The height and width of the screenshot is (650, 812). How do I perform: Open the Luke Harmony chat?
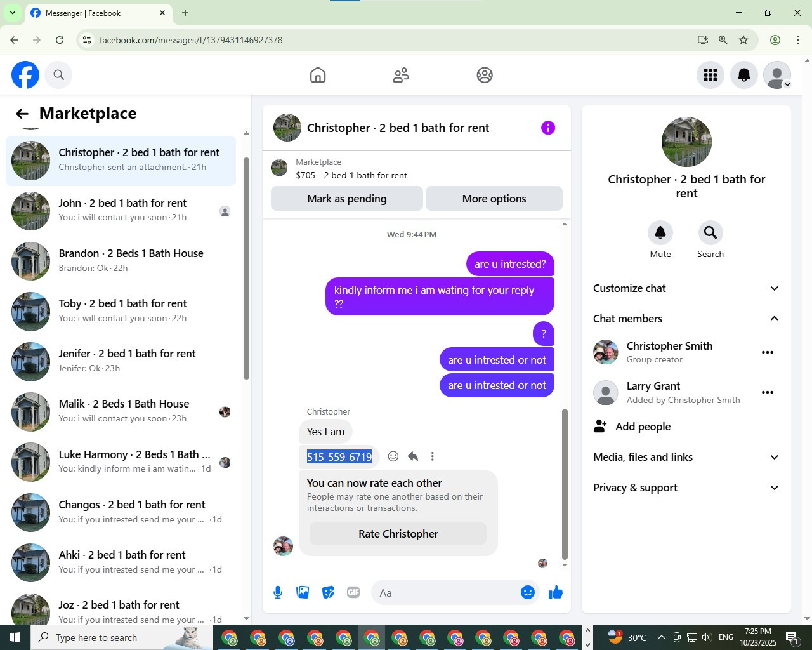tap(121, 462)
